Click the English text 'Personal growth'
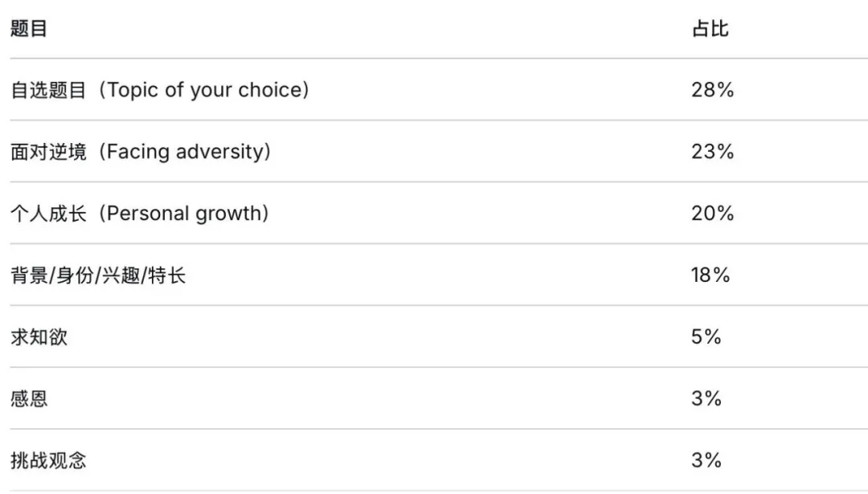Screen dimensions: 868x494 tap(184, 214)
